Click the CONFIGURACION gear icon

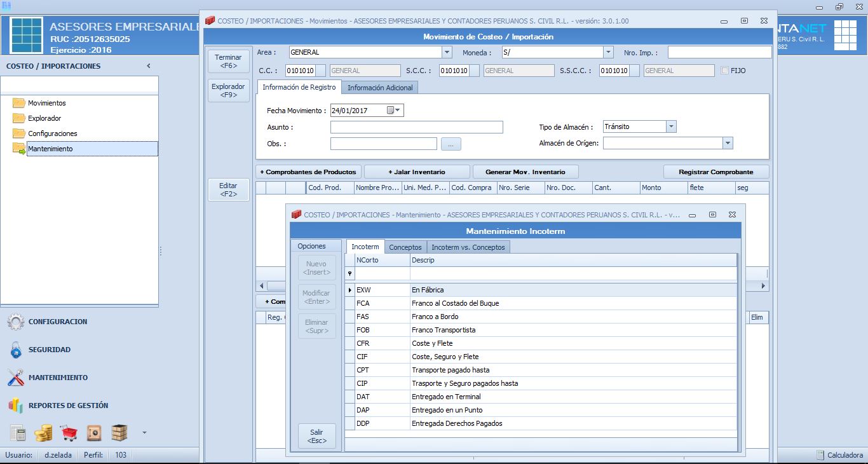(x=16, y=322)
